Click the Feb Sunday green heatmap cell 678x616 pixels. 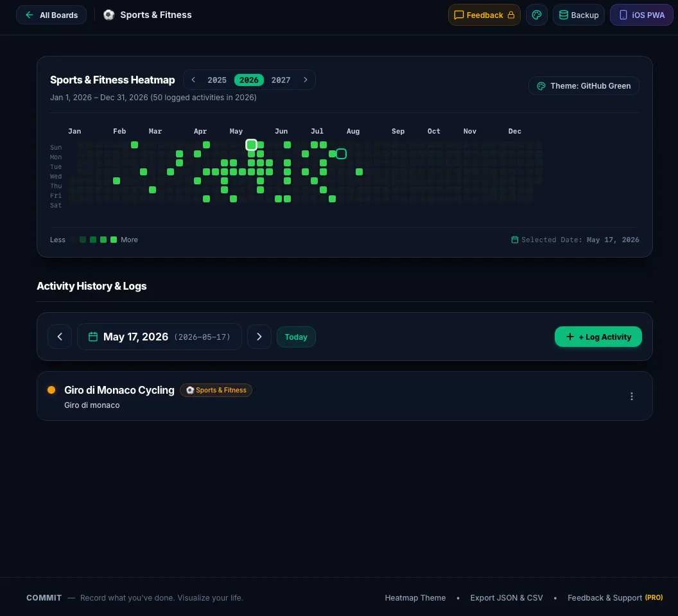(x=134, y=145)
